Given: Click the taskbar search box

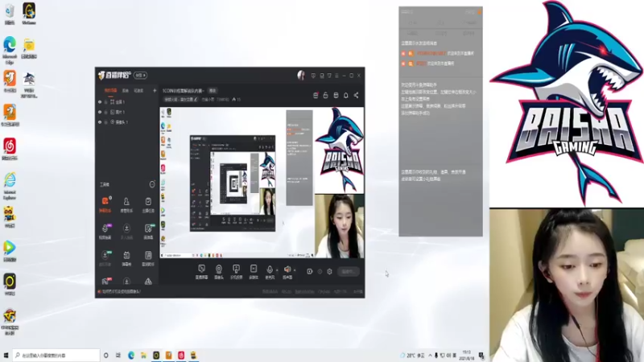Looking at the screenshot, I should (56, 356).
